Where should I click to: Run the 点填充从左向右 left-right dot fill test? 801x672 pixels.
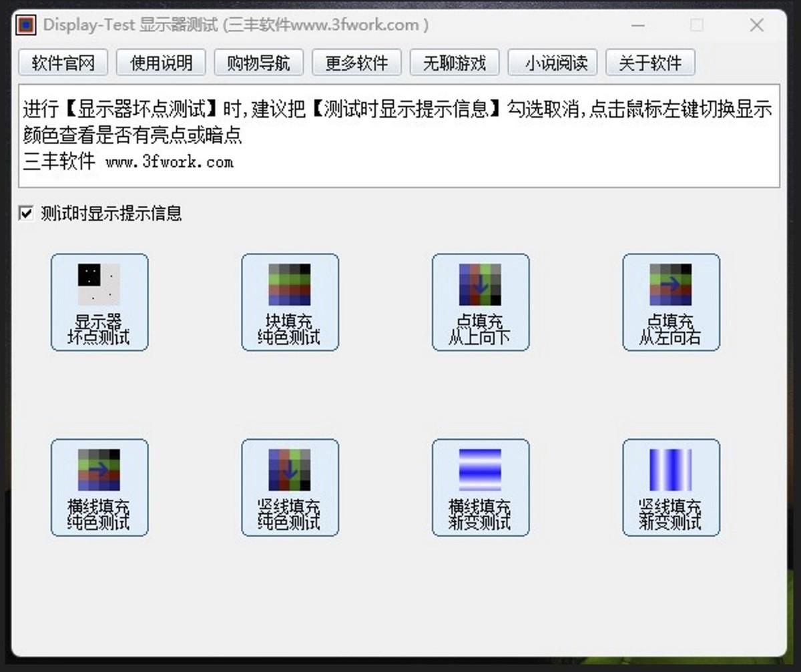tap(671, 302)
